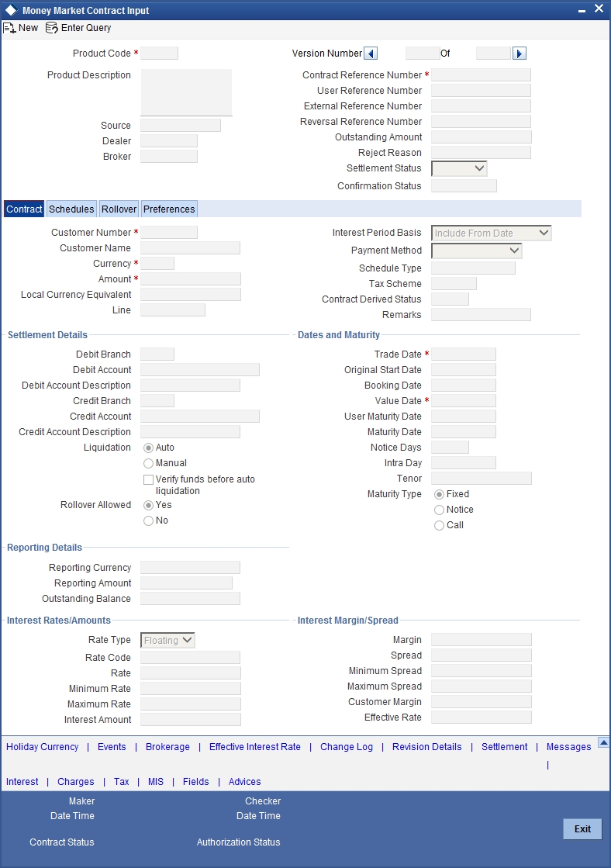Click the Spread input field
This screenshot has height=868, width=611.
[482, 655]
